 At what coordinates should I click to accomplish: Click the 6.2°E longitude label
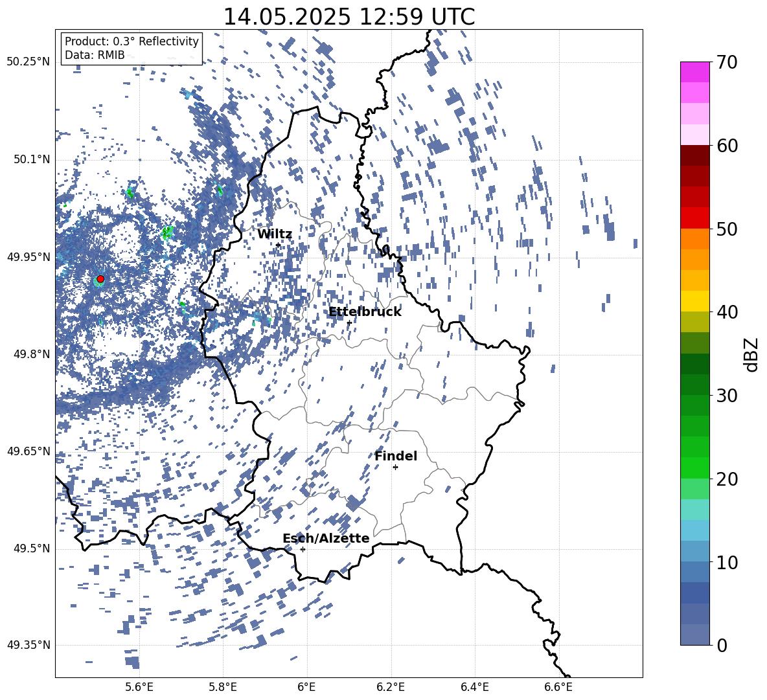[391, 687]
